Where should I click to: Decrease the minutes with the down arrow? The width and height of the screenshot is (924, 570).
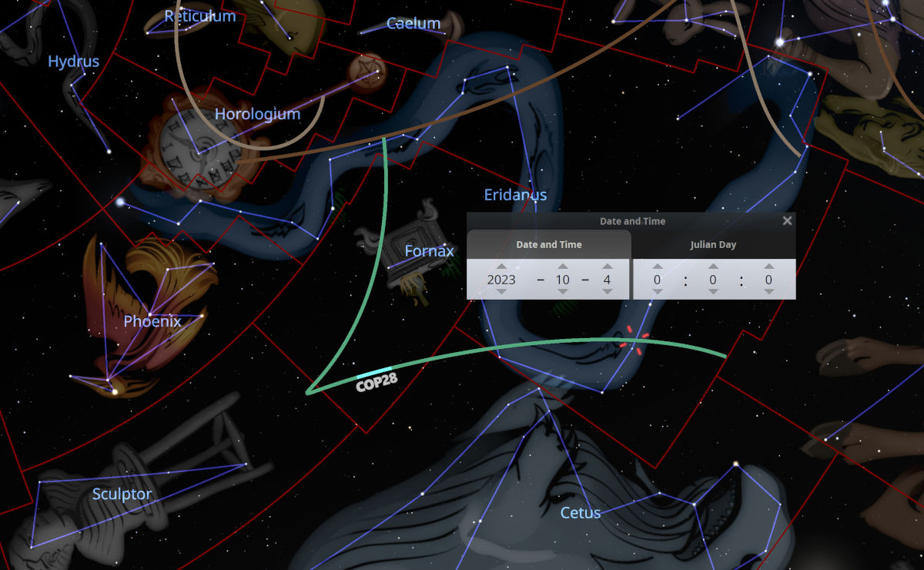point(713,292)
